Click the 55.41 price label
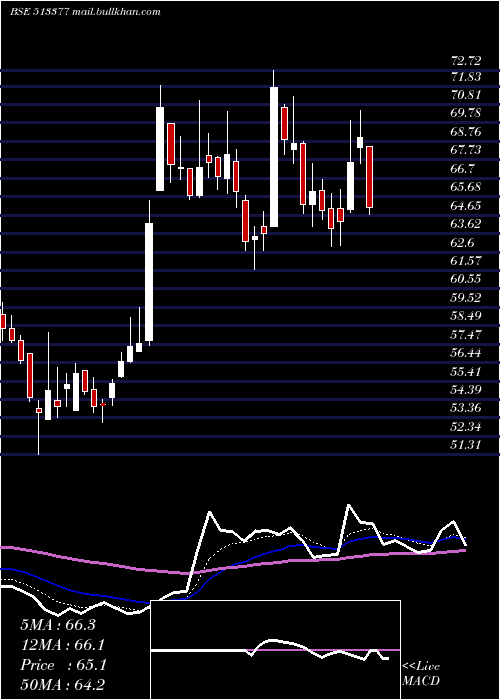This screenshot has width=500, height=700. (466, 371)
